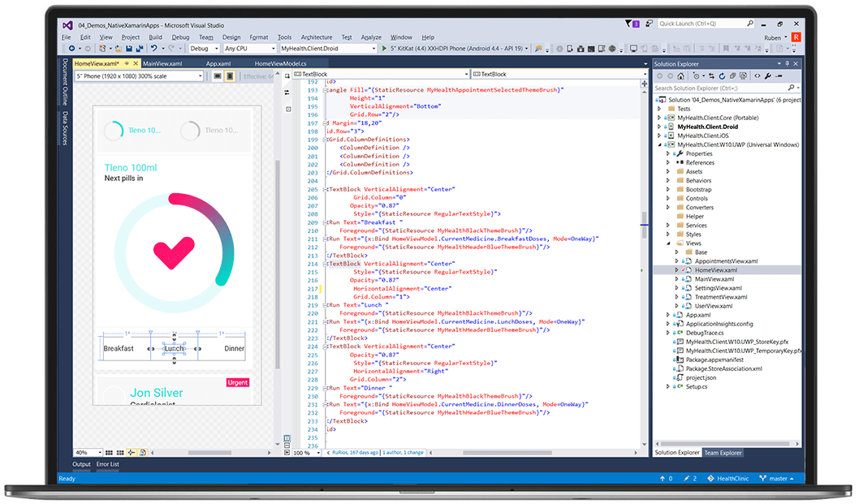The height and width of the screenshot is (504, 859).
Task: Open the Team Explorer tab
Action: [x=723, y=453]
